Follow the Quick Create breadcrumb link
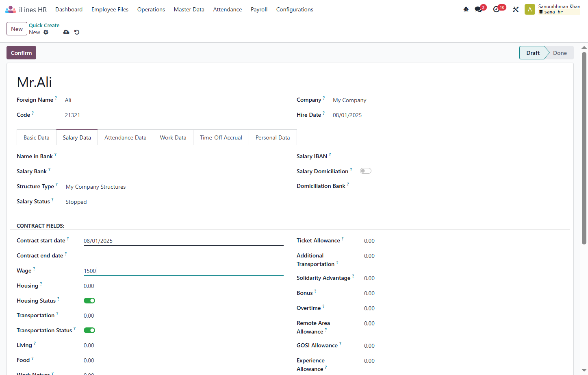The image size is (588, 375). click(x=44, y=25)
